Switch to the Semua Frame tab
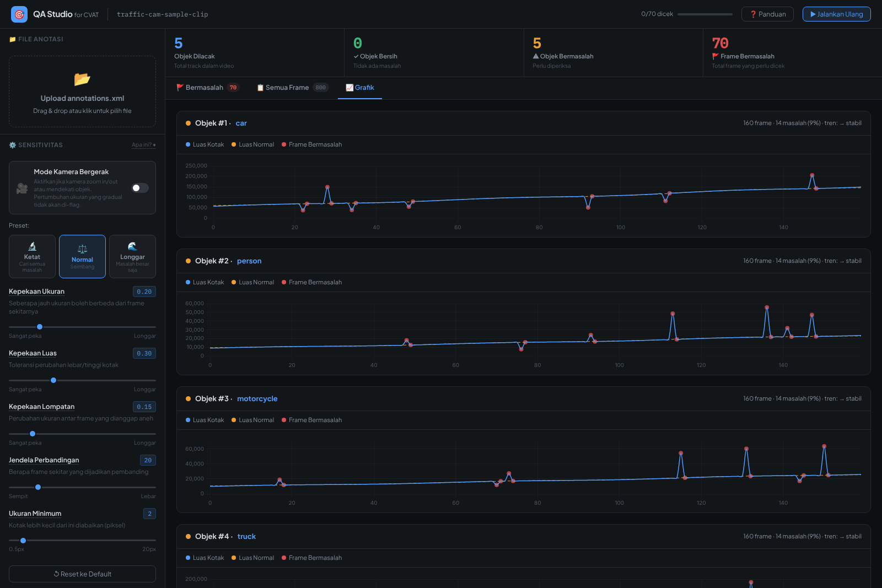The height and width of the screenshot is (588, 882). point(292,88)
